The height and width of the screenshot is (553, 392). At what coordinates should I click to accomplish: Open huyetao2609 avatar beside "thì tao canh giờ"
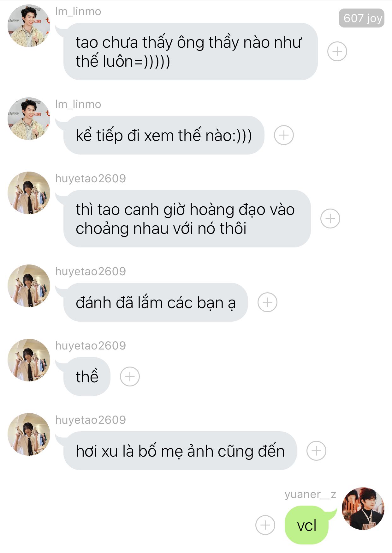pos(29,193)
